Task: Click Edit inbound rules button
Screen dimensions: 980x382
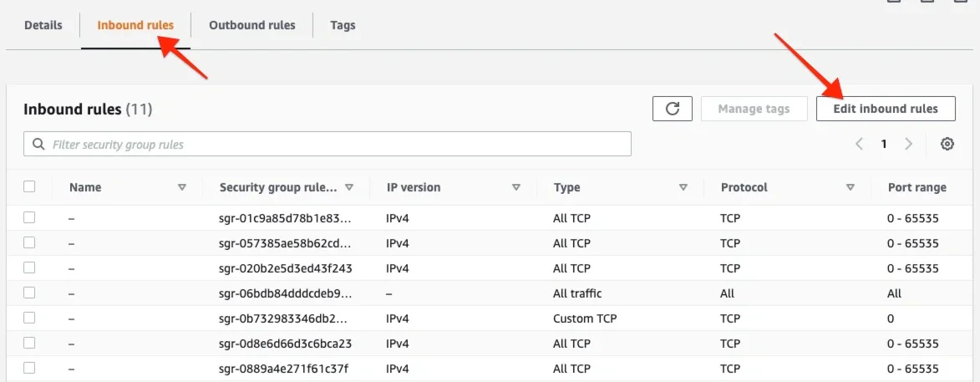Action: tap(886, 109)
